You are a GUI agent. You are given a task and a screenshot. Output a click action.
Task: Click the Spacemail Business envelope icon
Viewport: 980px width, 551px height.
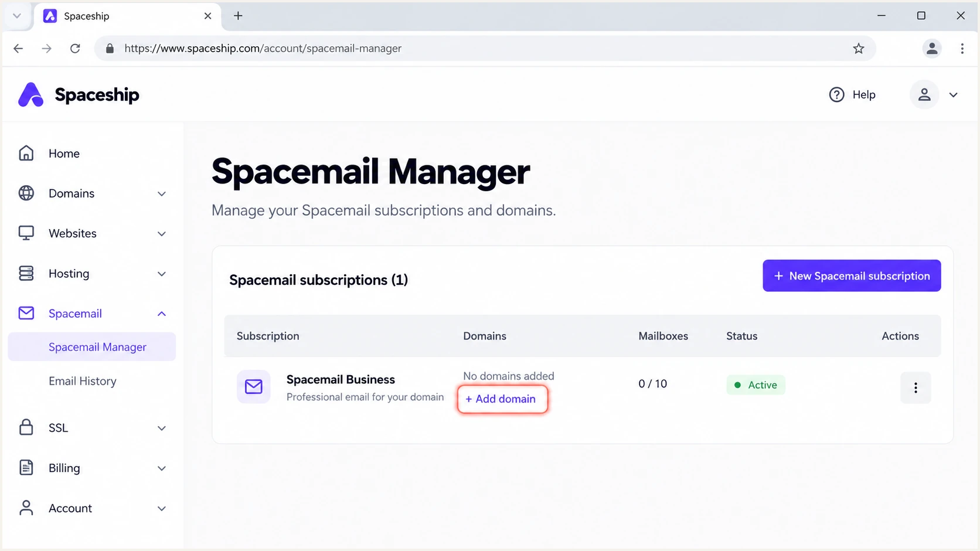pyautogui.click(x=254, y=386)
